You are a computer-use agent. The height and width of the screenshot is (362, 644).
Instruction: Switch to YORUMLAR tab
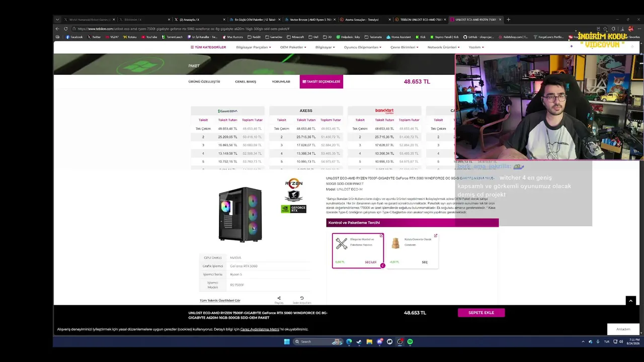281,81
